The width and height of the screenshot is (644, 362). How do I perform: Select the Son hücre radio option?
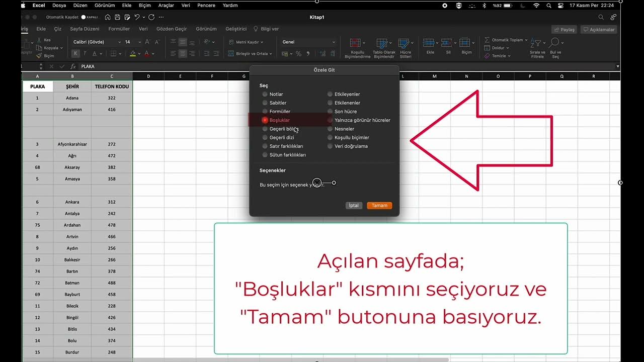(x=330, y=112)
